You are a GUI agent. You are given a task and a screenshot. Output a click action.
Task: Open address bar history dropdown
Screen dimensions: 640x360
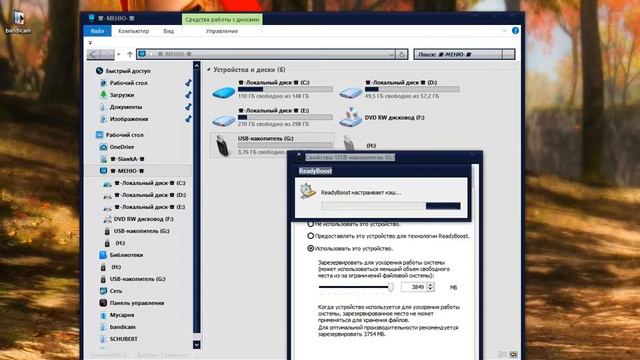391,54
